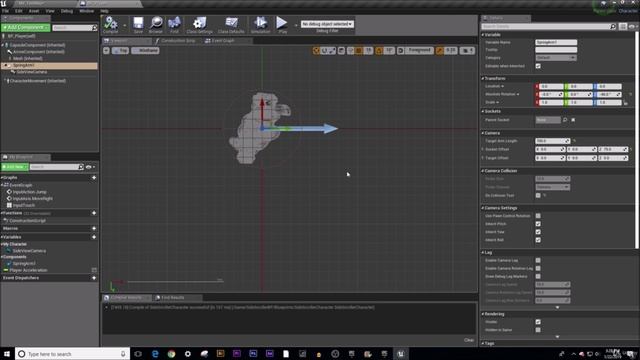Enable Use Pawn Control Rotation checkbox
This screenshot has height=360, width=640.
click(538, 216)
